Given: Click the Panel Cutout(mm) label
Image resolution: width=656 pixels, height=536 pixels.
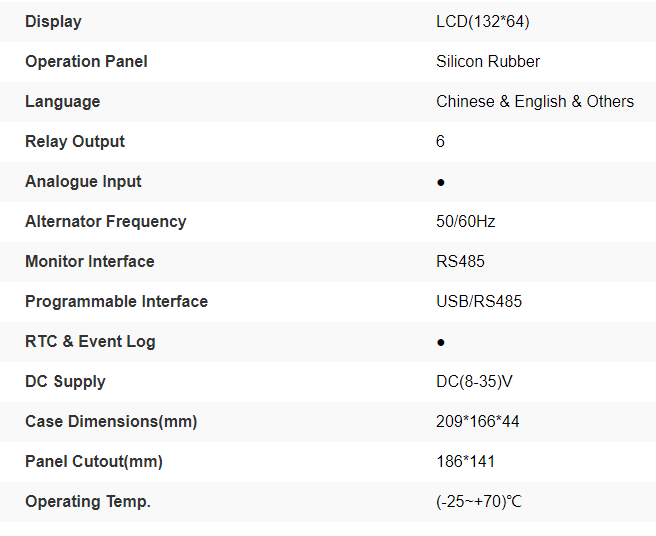Looking at the screenshot, I should click(94, 461).
